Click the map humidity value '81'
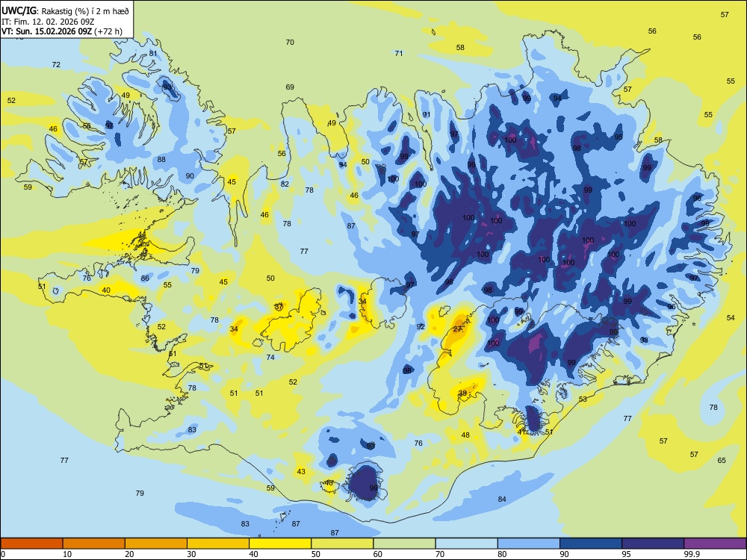The image size is (747, 560). click(153, 53)
